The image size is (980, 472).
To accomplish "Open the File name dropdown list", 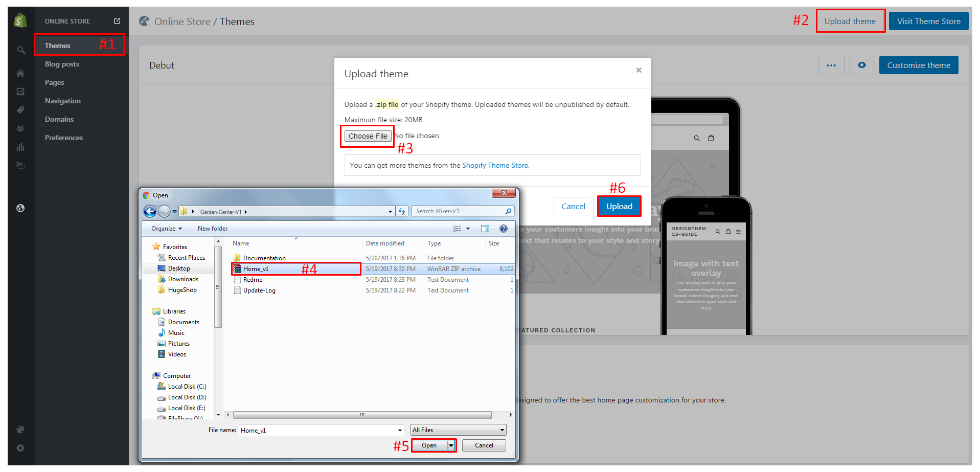I will pyautogui.click(x=400, y=430).
